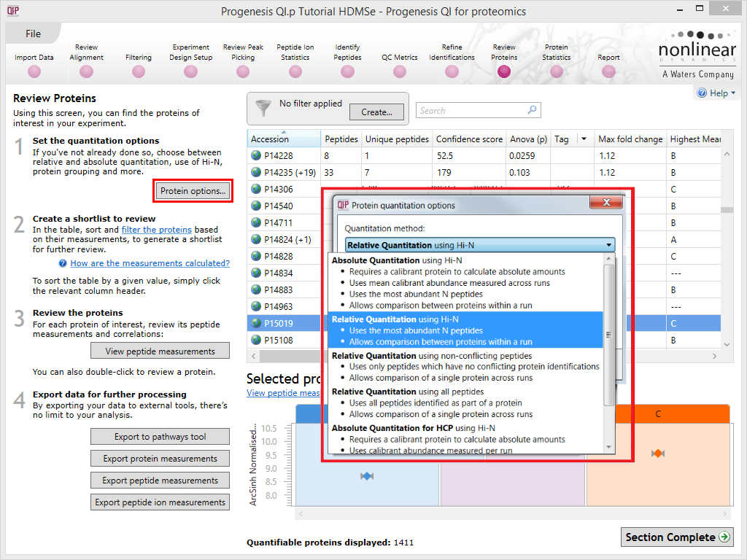Viewport: 747px width, 560px height.
Task: Open the File menu
Action: tap(33, 34)
